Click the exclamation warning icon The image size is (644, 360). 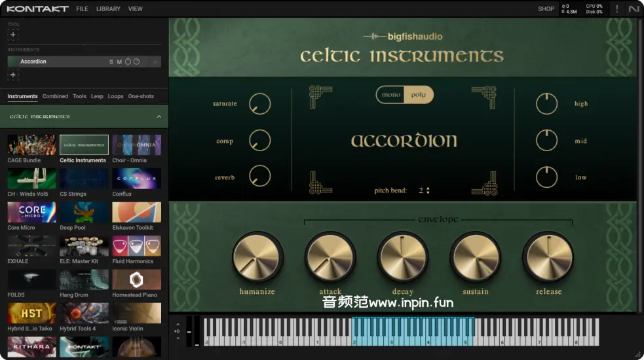pyautogui.click(x=616, y=9)
